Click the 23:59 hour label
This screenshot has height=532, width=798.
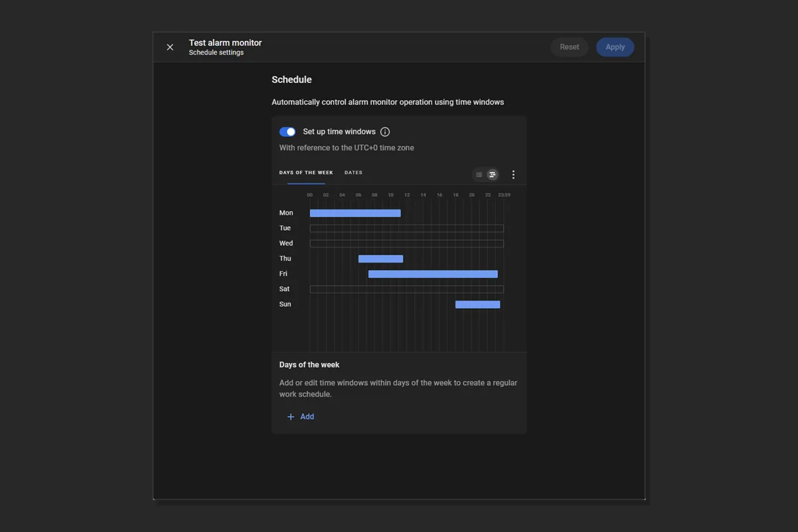[x=504, y=195]
